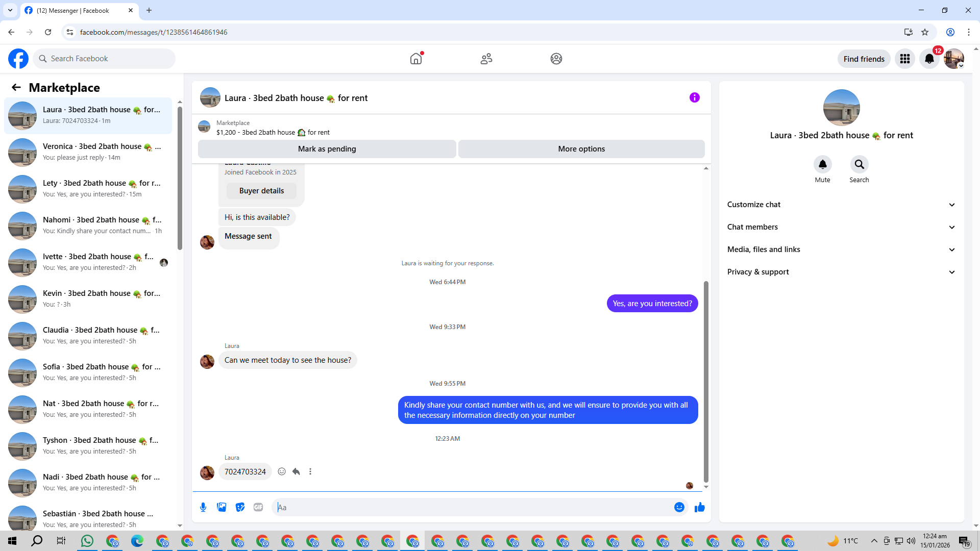React to the 7024703324 message
This screenshot has width=980, height=551.
pos(282,471)
